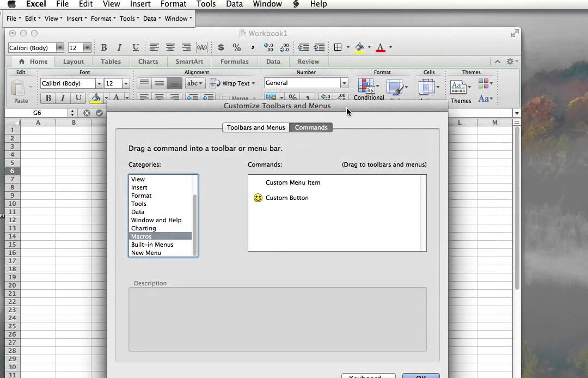
Task: Open ribbon font name dropdown
Action: coord(99,83)
